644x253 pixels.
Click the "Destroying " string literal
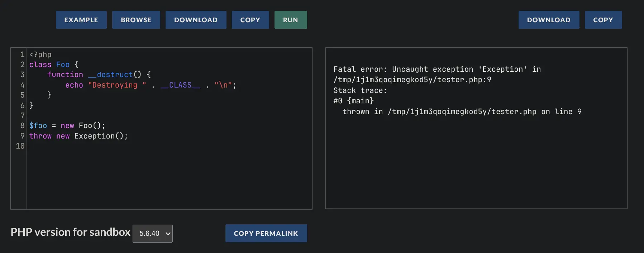tap(117, 85)
